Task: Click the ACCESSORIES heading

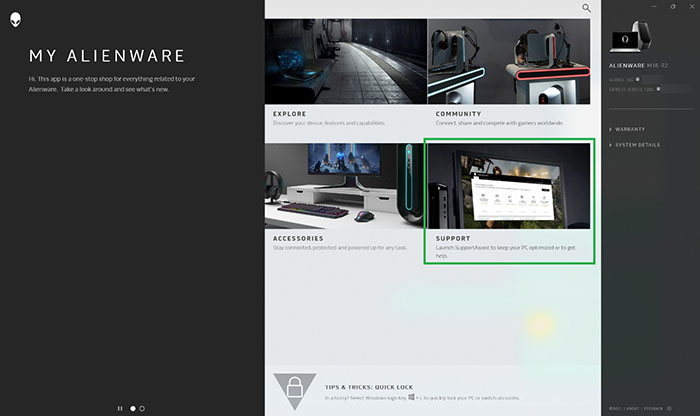Action: pyautogui.click(x=298, y=238)
